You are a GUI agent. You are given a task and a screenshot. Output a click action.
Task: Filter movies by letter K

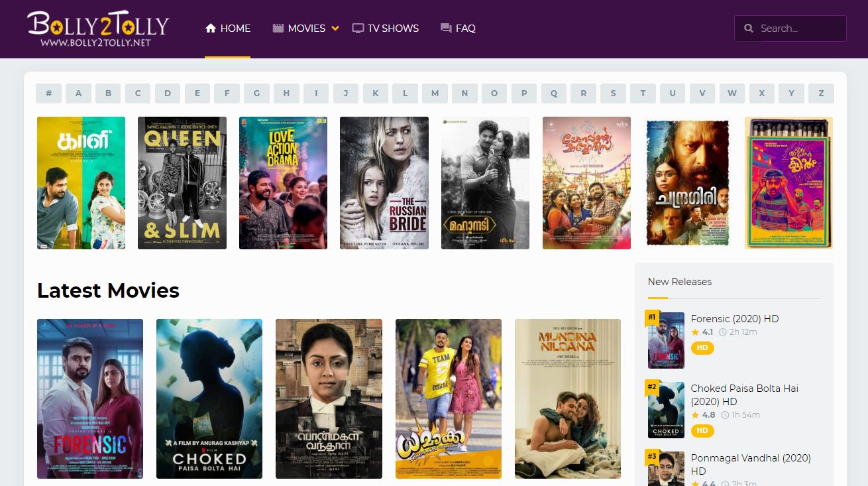pos(376,93)
